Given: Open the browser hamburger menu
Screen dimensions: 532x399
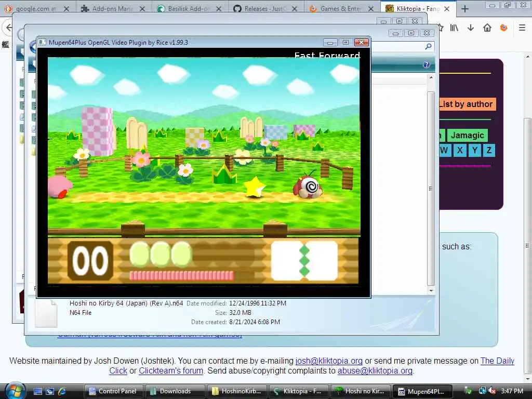Looking at the screenshot, I should pos(522,28).
